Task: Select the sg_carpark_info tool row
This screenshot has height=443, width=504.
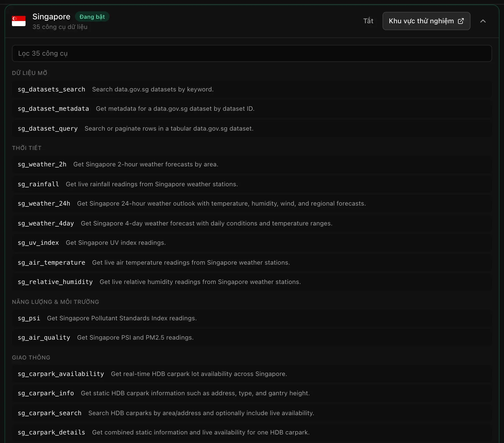Action: (252, 393)
